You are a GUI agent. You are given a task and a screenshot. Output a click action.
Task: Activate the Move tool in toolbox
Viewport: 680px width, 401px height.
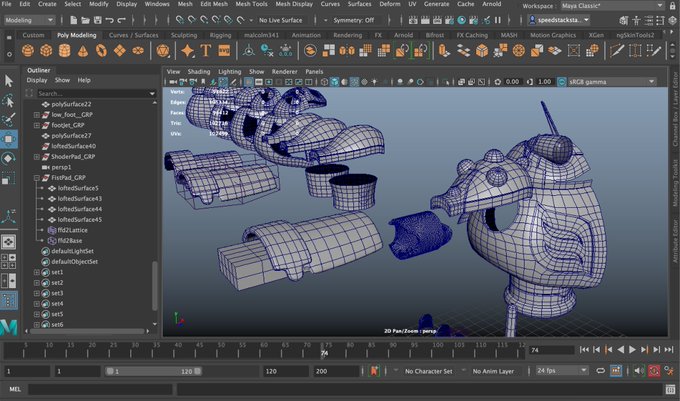[x=9, y=139]
